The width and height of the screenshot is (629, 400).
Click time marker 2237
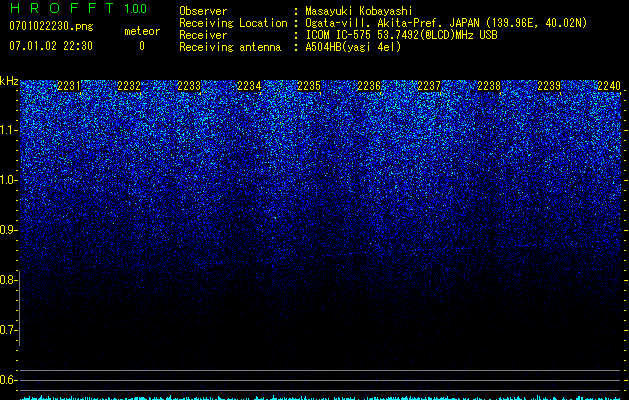pyautogui.click(x=429, y=86)
